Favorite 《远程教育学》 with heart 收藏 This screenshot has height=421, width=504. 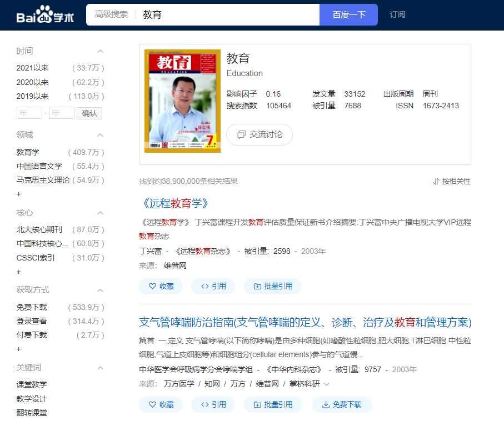click(161, 287)
